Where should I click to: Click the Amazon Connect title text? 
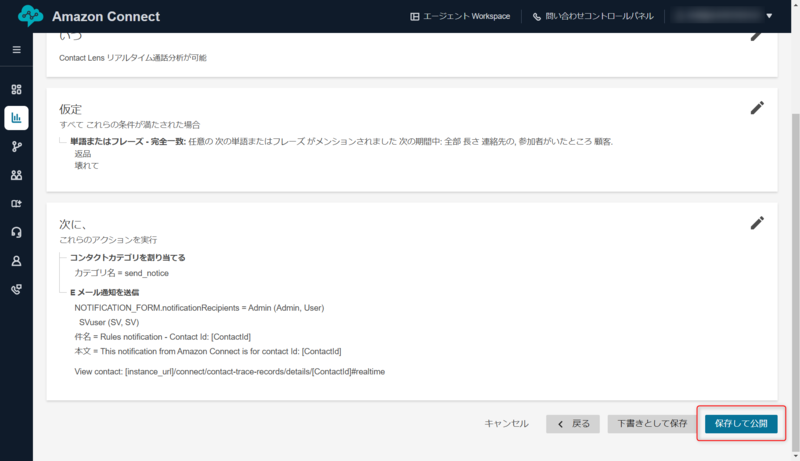106,16
